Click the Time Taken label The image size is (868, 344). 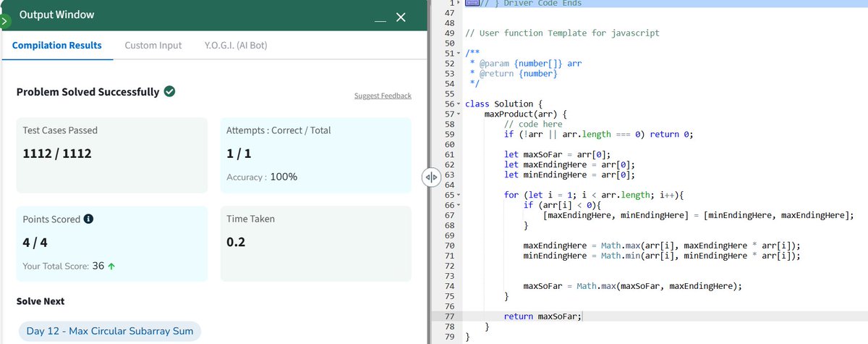250,219
